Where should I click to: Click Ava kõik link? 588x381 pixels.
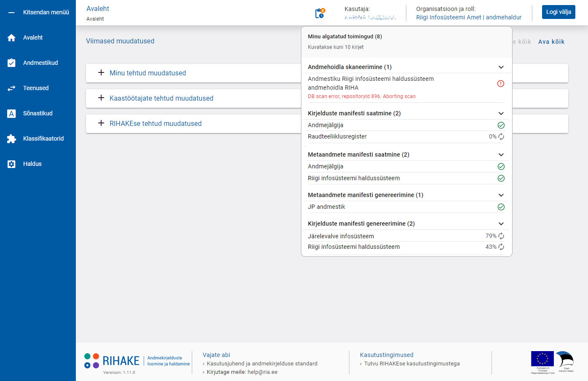point(551,42)
